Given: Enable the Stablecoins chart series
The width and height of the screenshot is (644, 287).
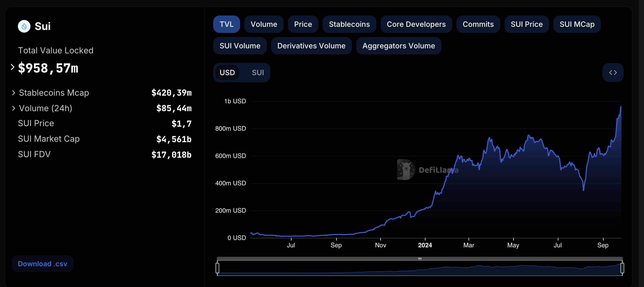Looking at the screenshot, I should (x=349, y=24).
